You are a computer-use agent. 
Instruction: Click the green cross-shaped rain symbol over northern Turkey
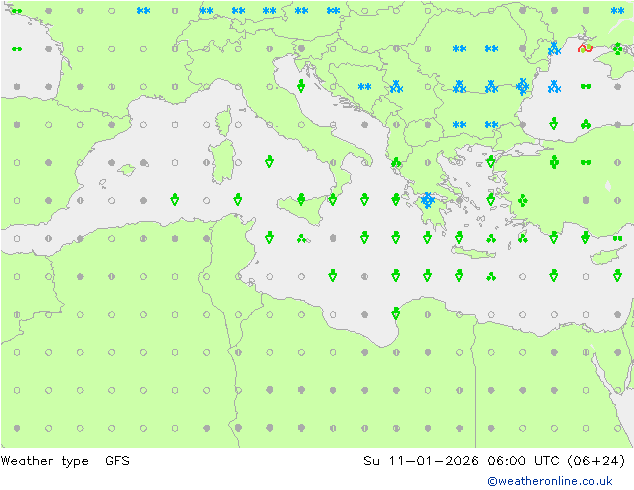click(x=554, y=162)
